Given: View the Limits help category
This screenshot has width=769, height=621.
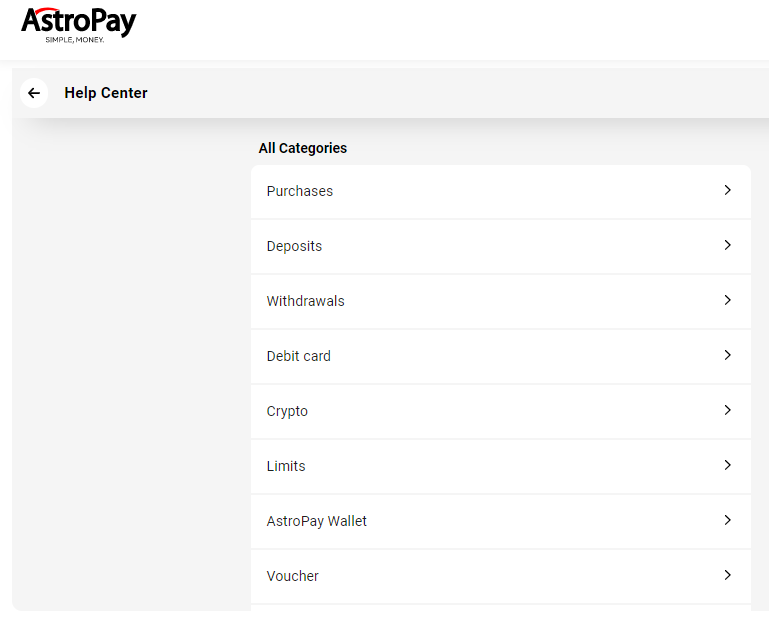Looking at the screenshot, I should tap(286, 466).
